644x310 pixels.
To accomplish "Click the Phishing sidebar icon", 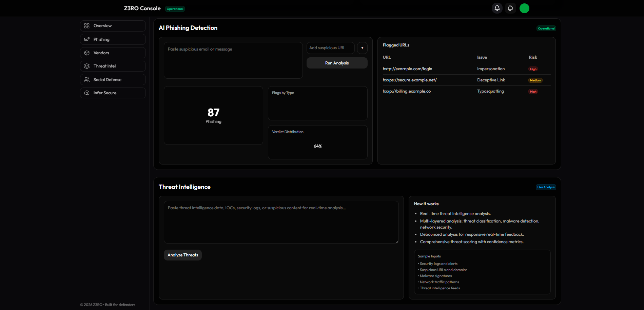I will tap(87, 39).
